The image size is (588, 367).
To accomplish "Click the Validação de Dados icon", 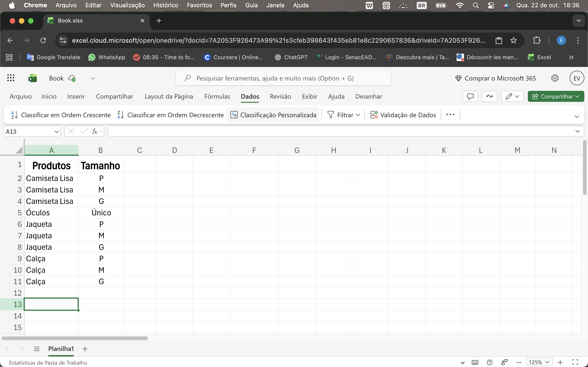I will [374, 115].
